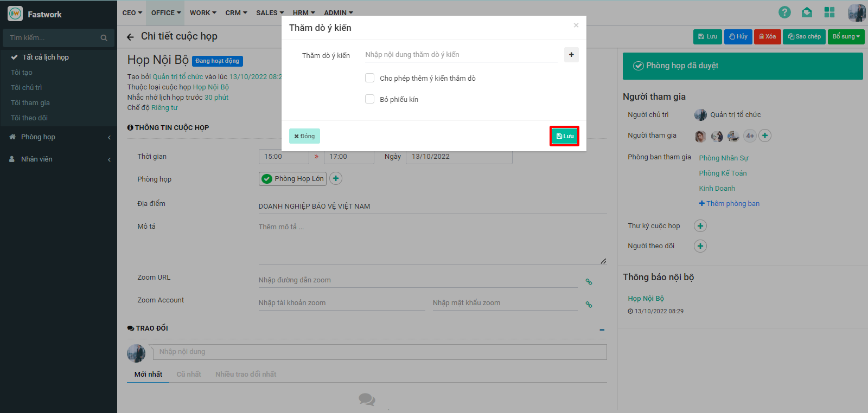Open the OFFICE menu
Screen dimensions: 868x413
(x=165, y=12)
